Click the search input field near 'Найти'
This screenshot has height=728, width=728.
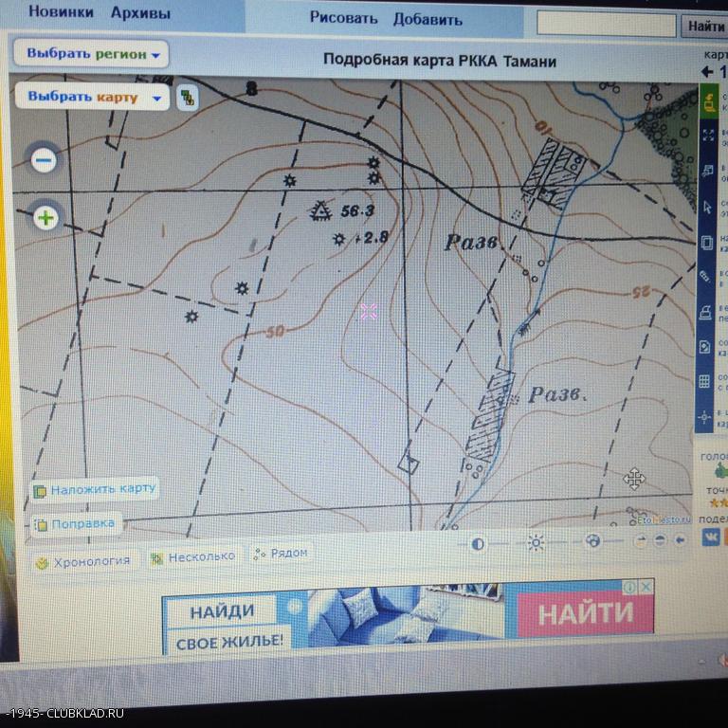click(607, 24)
